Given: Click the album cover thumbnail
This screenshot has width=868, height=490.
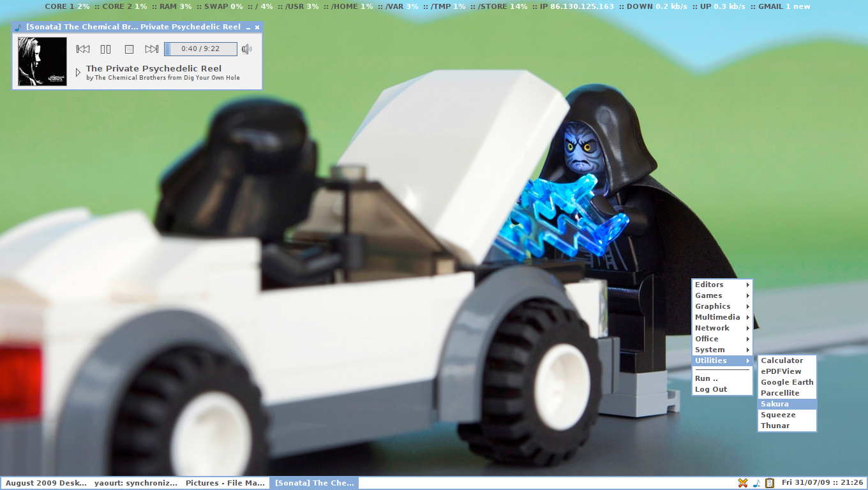Looking at the screenshot, I should click(x=42, y=61).
